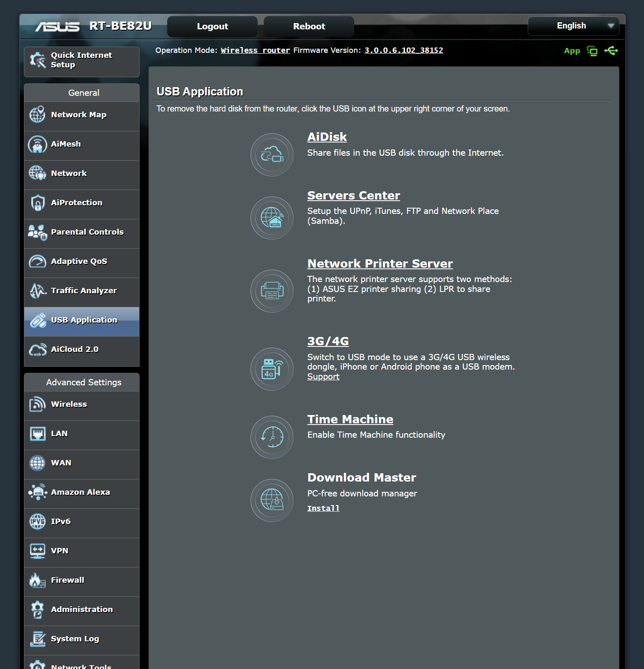Click firmware version 3.0.0.6.102_38152 link
The width and height of the screenshot is (644, 669).
click(404, 50)
